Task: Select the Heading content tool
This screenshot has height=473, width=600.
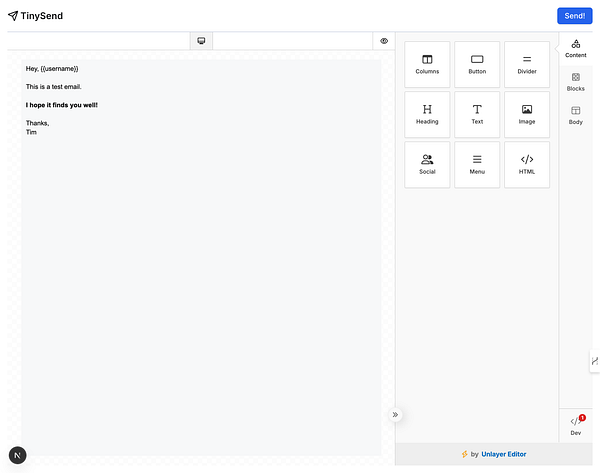Action: pos(427,114)
